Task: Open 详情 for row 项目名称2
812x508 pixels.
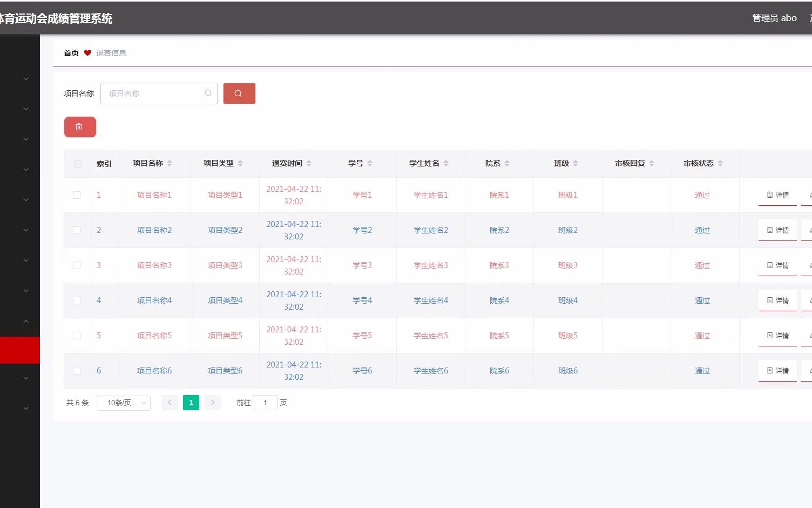Action: tap(777, 230)
